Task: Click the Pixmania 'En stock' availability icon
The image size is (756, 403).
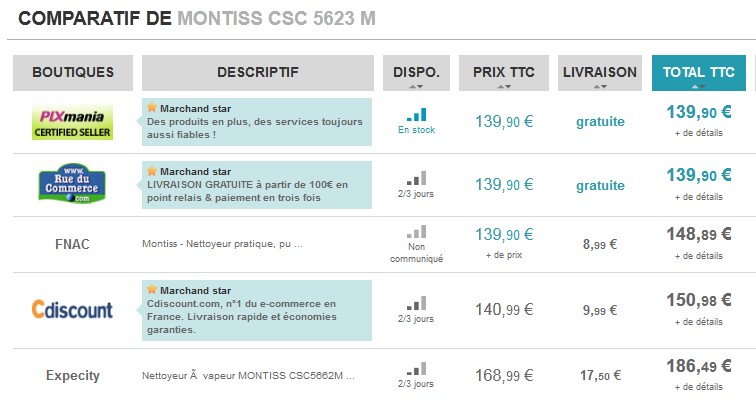Action: pyautogui.click(x=417, y=115)
